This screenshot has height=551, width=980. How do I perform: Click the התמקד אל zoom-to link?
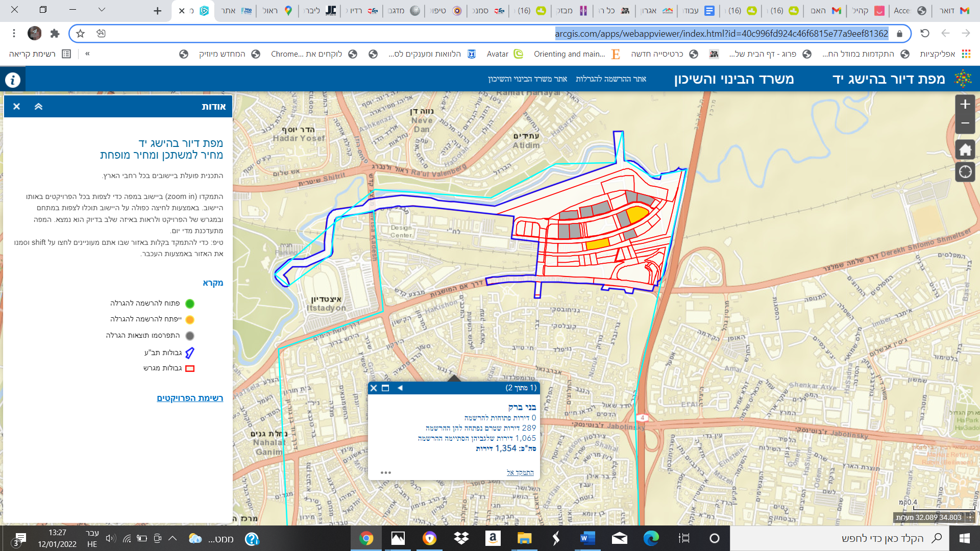[x=520, y=472]
